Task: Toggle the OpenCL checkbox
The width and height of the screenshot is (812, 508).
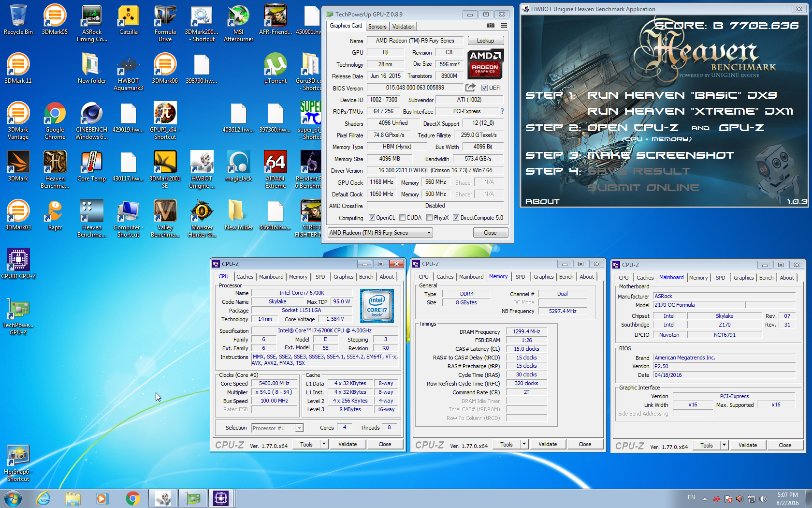Action: tap(372, 218)
